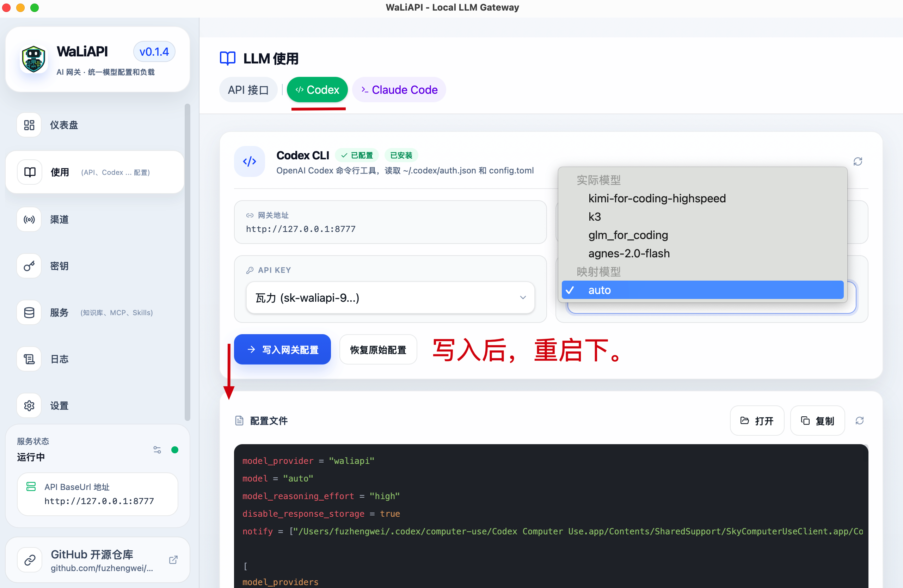Open 设置 in the sidebar
This screenshot has width=903, height=588.
(x=95, y=405)
